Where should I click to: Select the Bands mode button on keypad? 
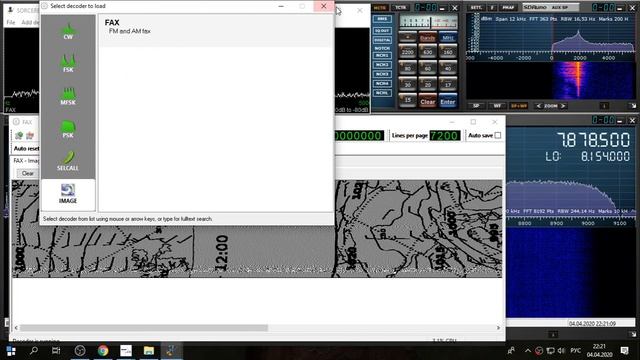click(x=427, y=38)
